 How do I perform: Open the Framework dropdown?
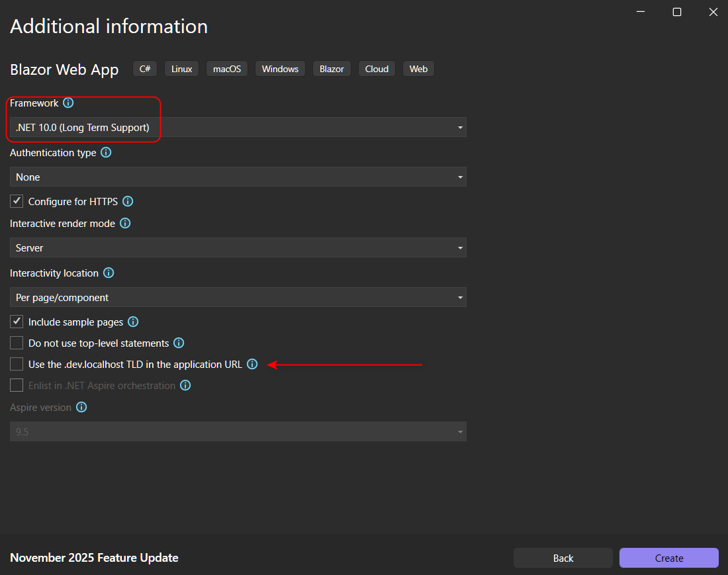pyautogui.click(x=238, y=128)
